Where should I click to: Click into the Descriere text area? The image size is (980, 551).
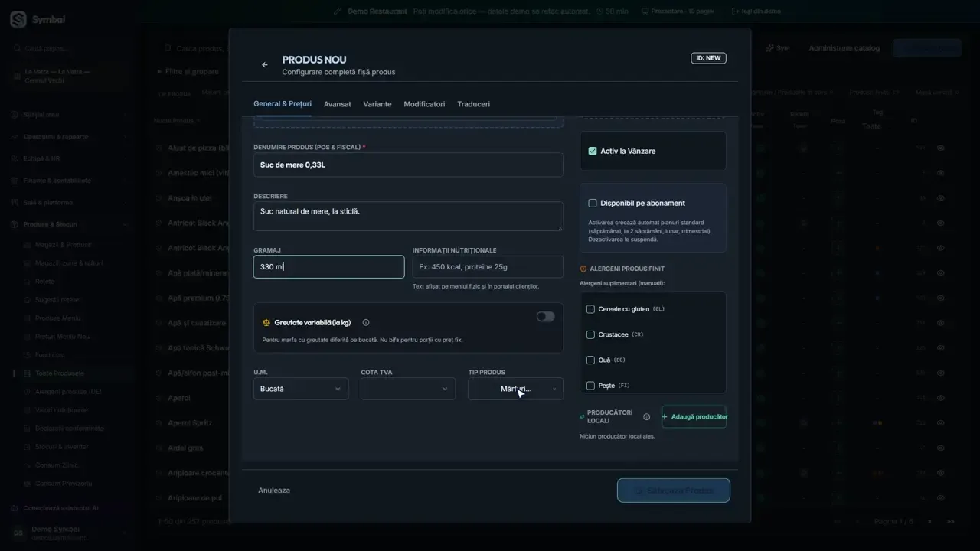[x=408, y=217]
